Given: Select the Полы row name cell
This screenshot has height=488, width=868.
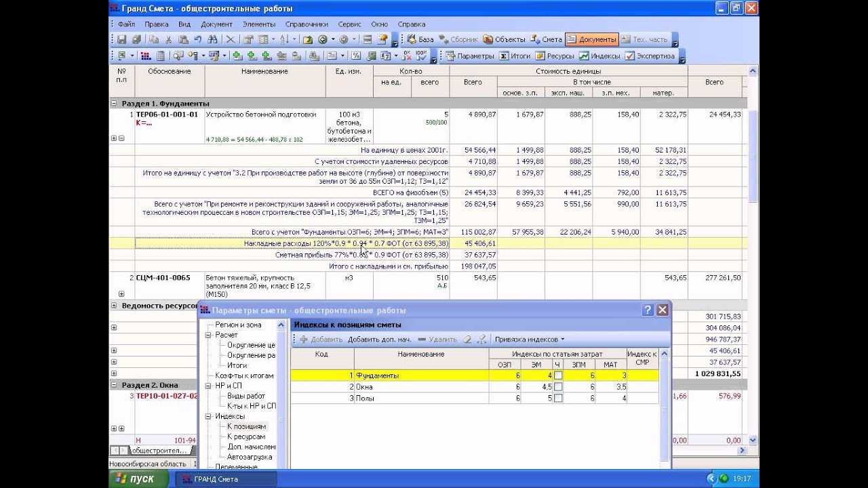Looking at the screenshot, I should (x=421, y=398).
